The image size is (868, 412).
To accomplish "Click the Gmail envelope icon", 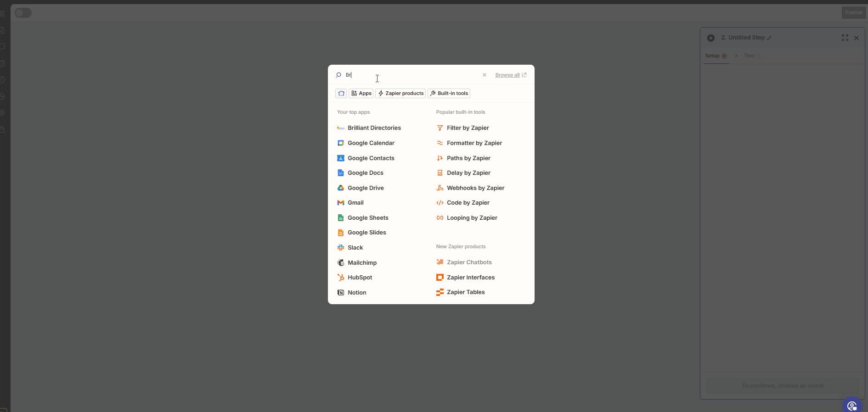I will coord(341,203).
